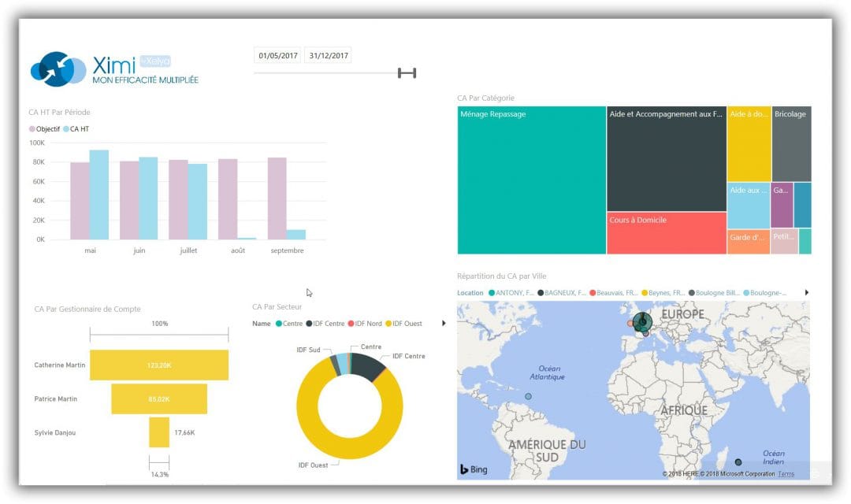Image resolution: width=851 pixels, height=504 pixels.
Task: Click CA Par Gestionnaire de Compte title
Action: tap(87, 309)
